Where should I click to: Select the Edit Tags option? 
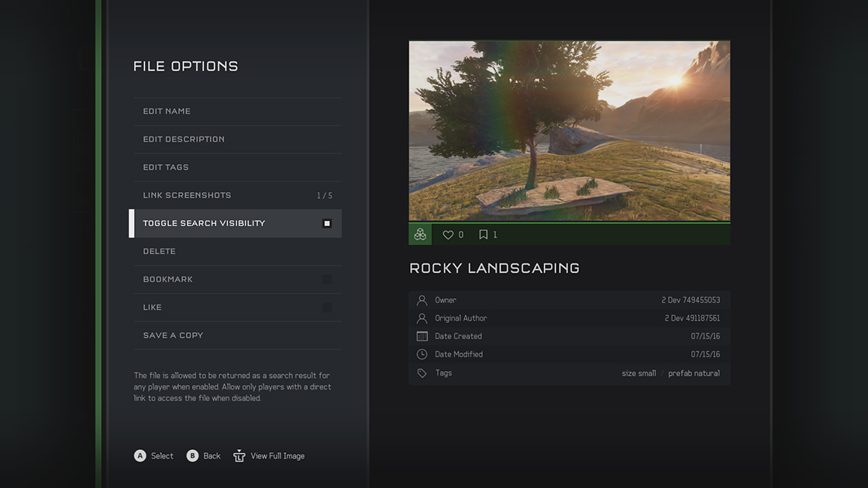click(x=237, y=167)
